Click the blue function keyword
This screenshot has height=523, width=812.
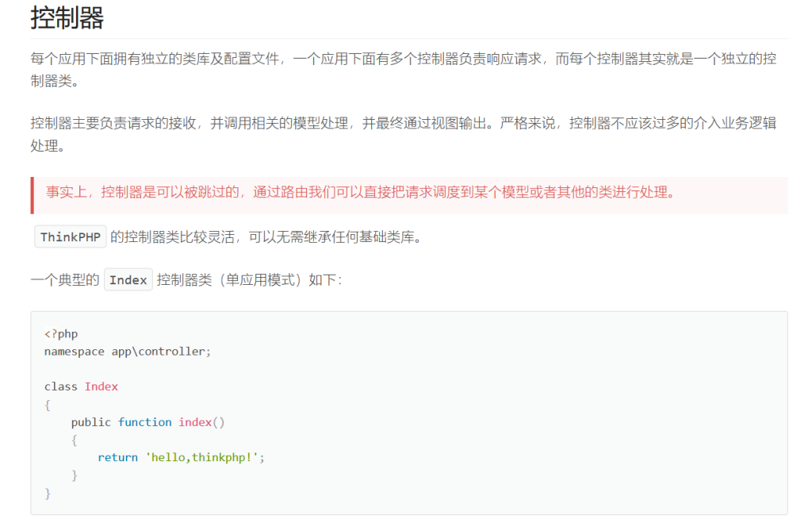point(145,422)
